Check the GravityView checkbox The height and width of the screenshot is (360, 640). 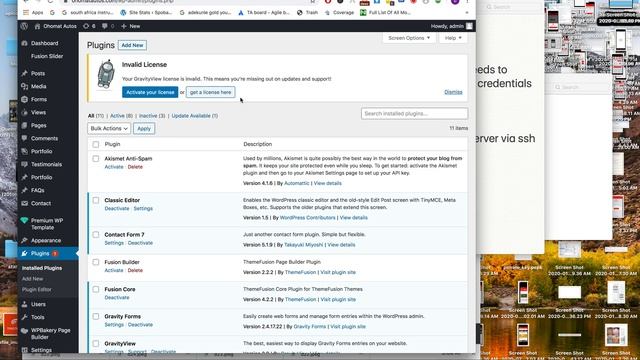[96, 344]
